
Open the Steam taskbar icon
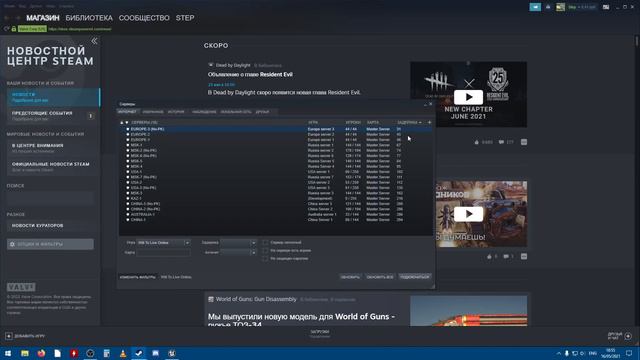point(139,353)
